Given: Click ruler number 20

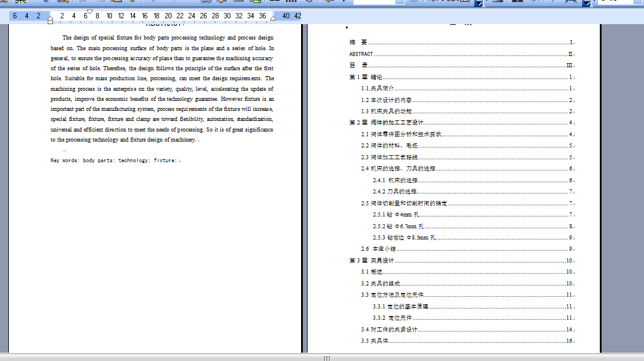Looking at the screenshot, I should pyautogui.click(x=168, y=15).
